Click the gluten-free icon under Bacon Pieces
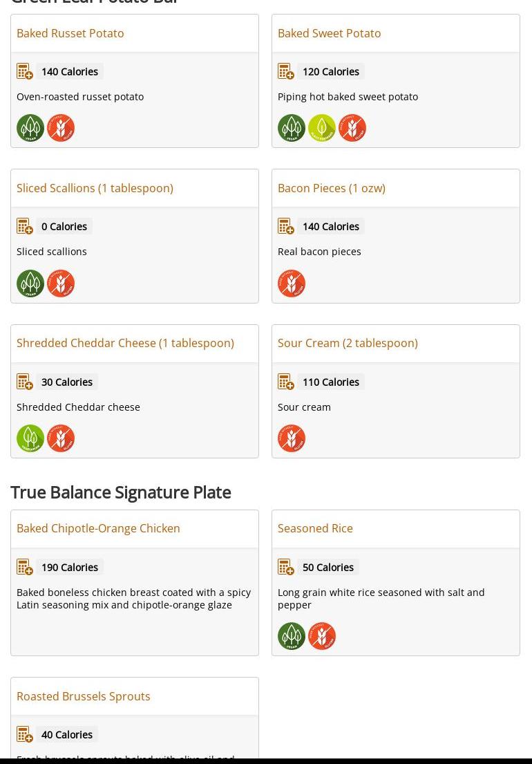The image size is (532, 764). coord(292,283)
